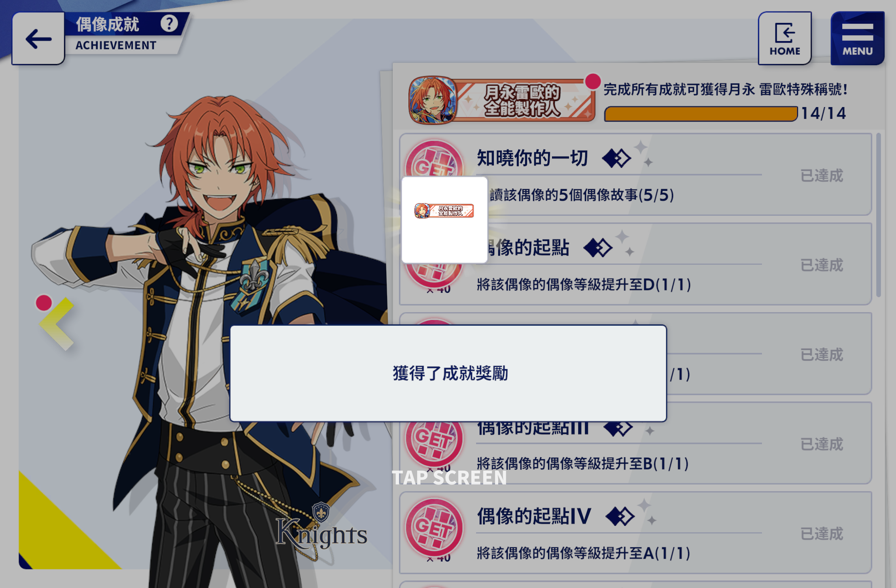Select the 偶像的起點IV achievement title

534,516
